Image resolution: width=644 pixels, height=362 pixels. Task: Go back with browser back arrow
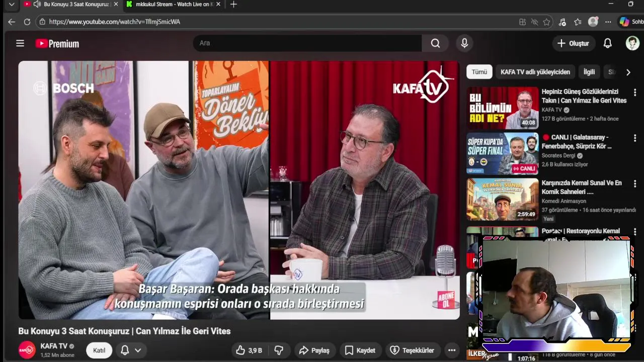coord(12,22)
